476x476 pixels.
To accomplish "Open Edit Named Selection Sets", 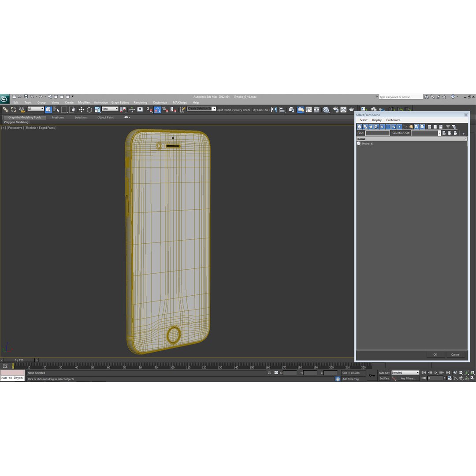I will tap(182, 110).
